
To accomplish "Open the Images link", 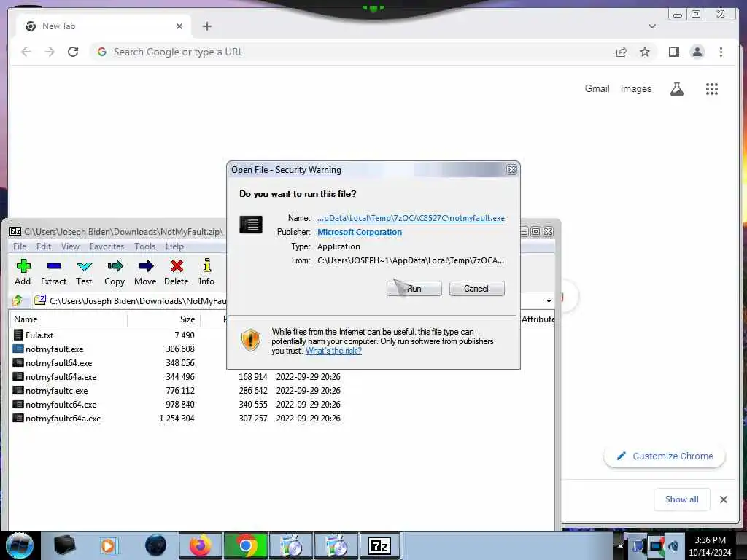I will click(635, 88).
